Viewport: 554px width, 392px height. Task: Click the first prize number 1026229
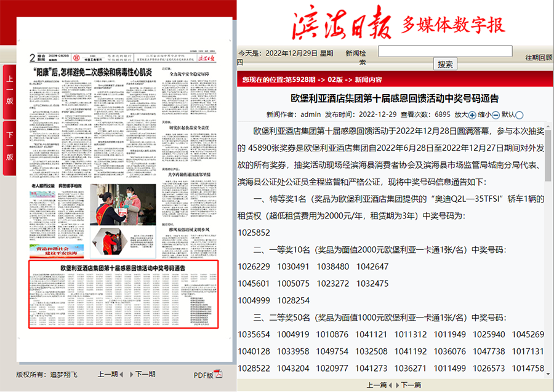pos(254,266)
